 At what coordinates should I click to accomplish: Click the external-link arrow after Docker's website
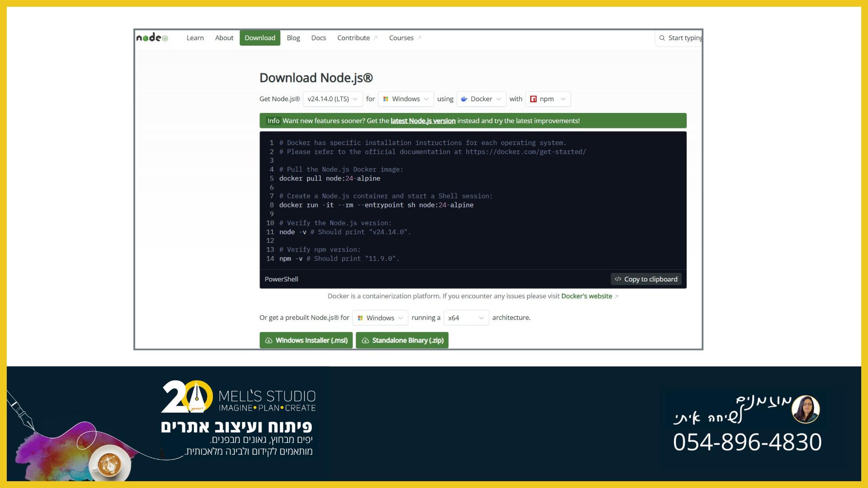pos(617,297)
